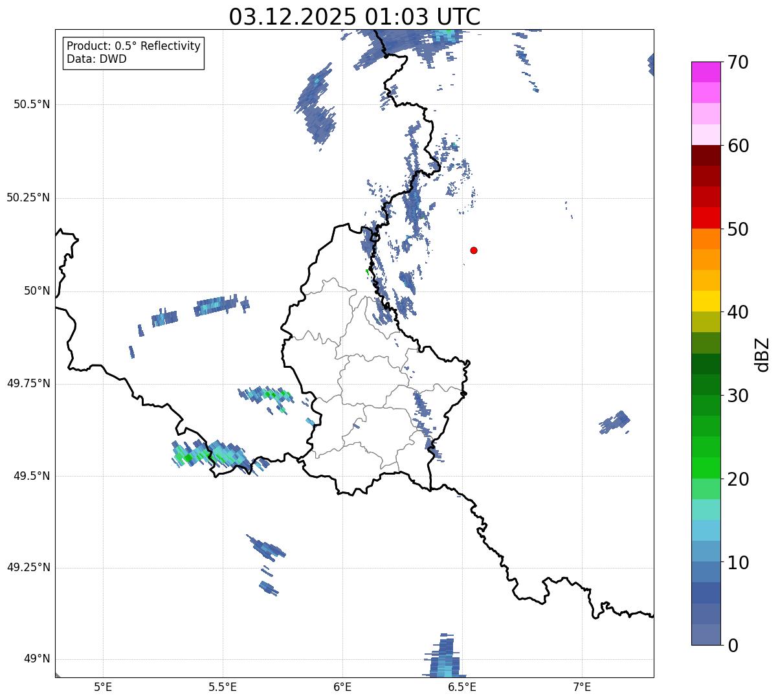Click the 49.25°N latitude label

pos(28,567)
